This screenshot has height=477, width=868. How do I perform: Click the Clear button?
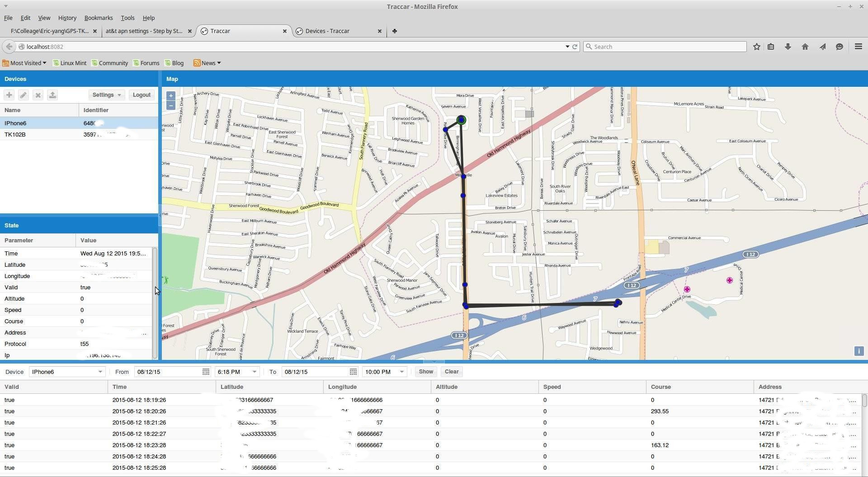(452, 372)
